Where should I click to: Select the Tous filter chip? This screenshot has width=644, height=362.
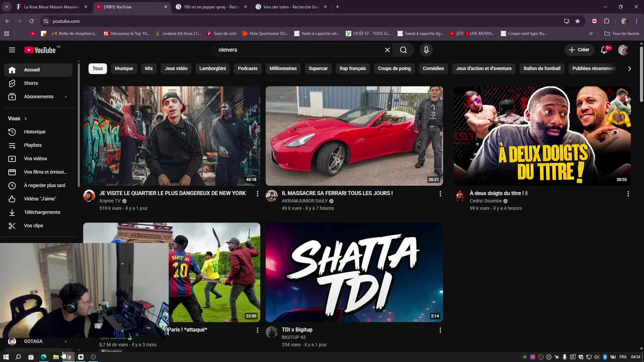(98, 68)
